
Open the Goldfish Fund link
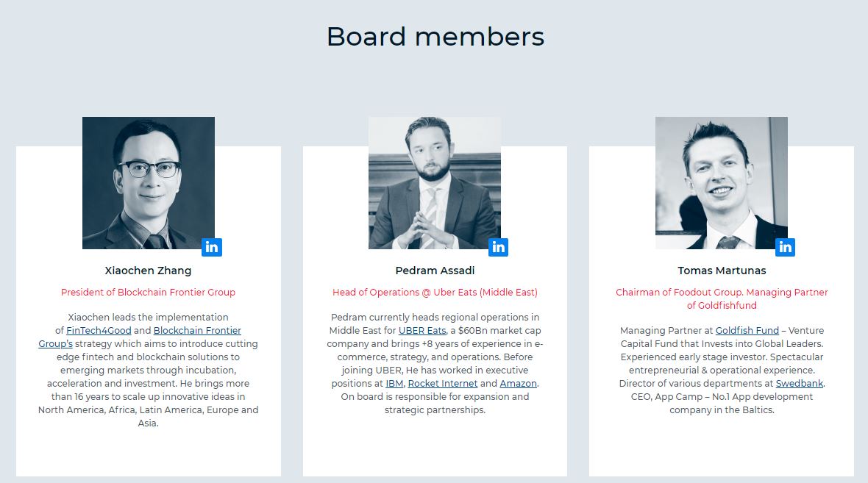point(747,330)
